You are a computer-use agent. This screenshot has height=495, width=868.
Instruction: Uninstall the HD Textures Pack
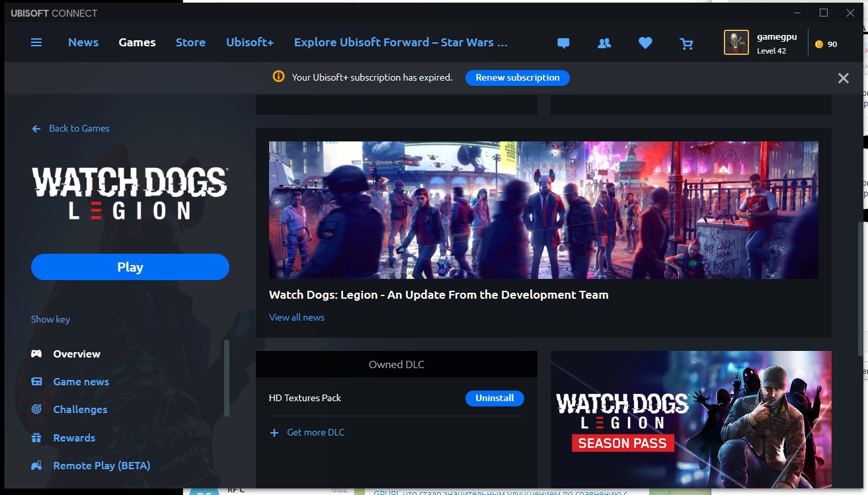pyautogui.click(x=494, y=399)
